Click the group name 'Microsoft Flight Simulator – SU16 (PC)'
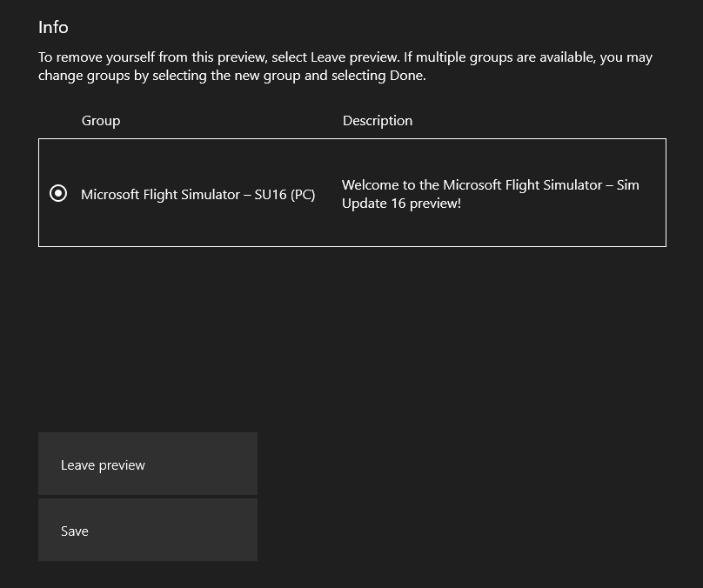The image size is (703, 588). click(198, 195)
